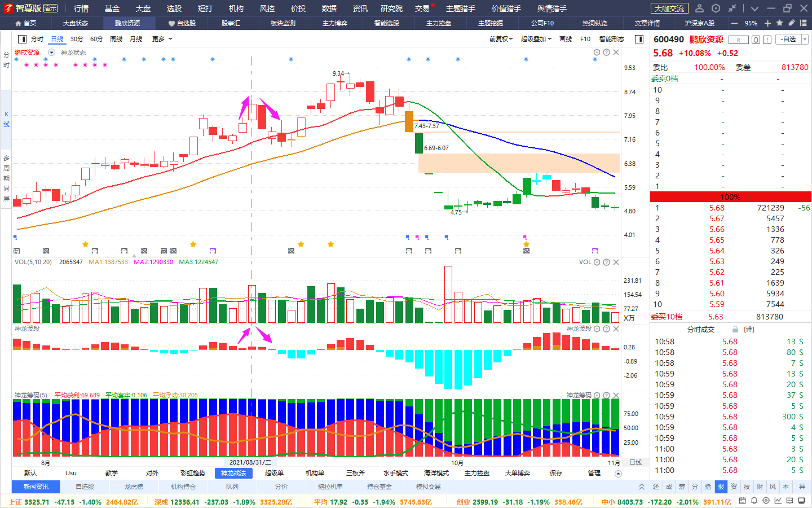Switch chart to 60分 period
The height and width of the screenshot is (508, 812).
[x=96, y=39]
